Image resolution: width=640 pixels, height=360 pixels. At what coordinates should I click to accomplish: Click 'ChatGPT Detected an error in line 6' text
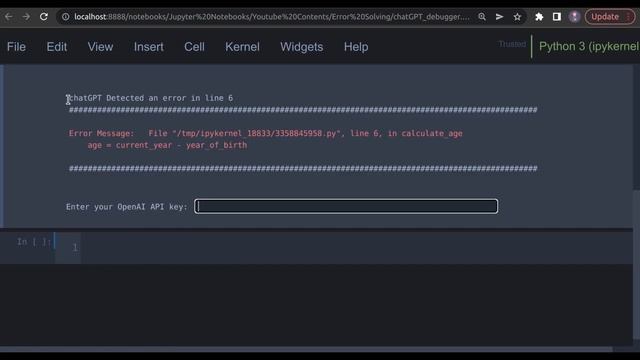[x=149, y=98]
